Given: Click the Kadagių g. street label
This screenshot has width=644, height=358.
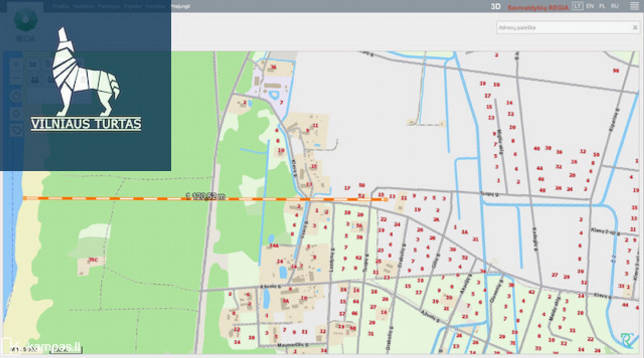Looking at the screenshot, I should 535,239.
